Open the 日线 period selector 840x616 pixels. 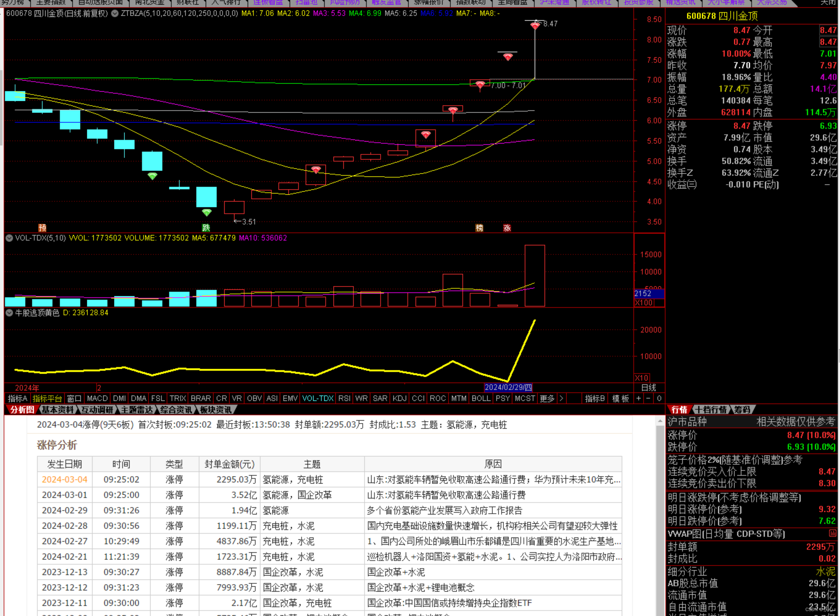pos(648,388)
